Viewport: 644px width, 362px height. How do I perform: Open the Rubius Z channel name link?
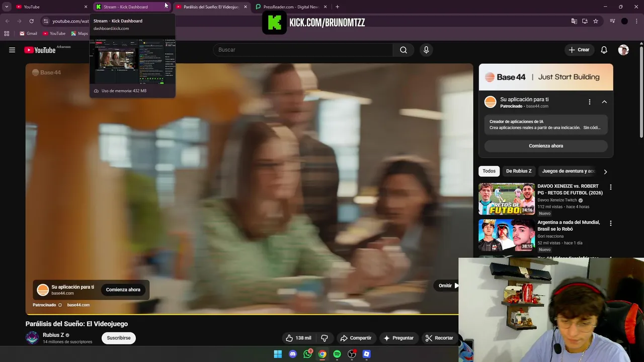[x=53, y=335]
